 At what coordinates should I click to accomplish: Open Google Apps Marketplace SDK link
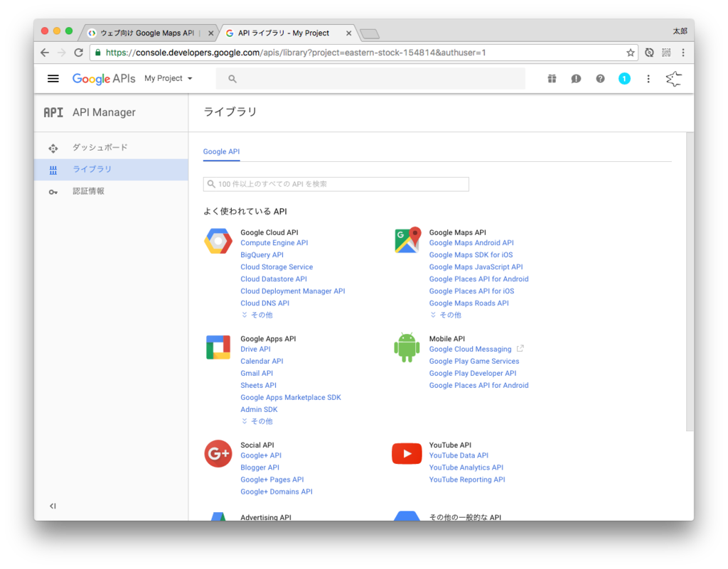coord(291,397)
